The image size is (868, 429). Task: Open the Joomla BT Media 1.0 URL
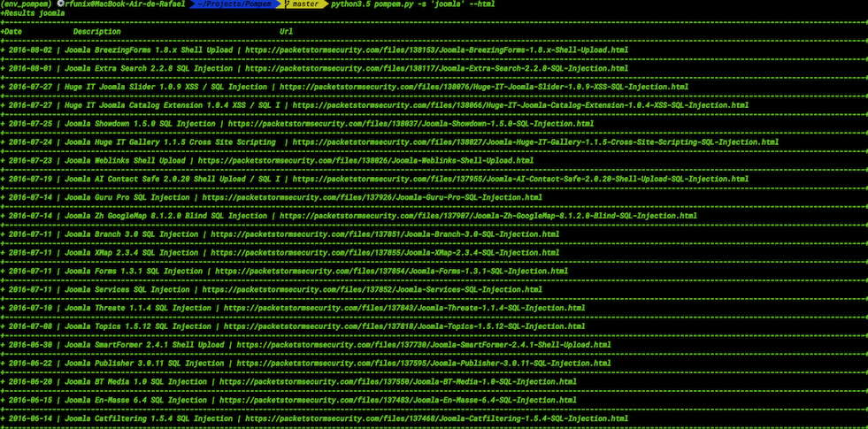click(x=398, y=382)
